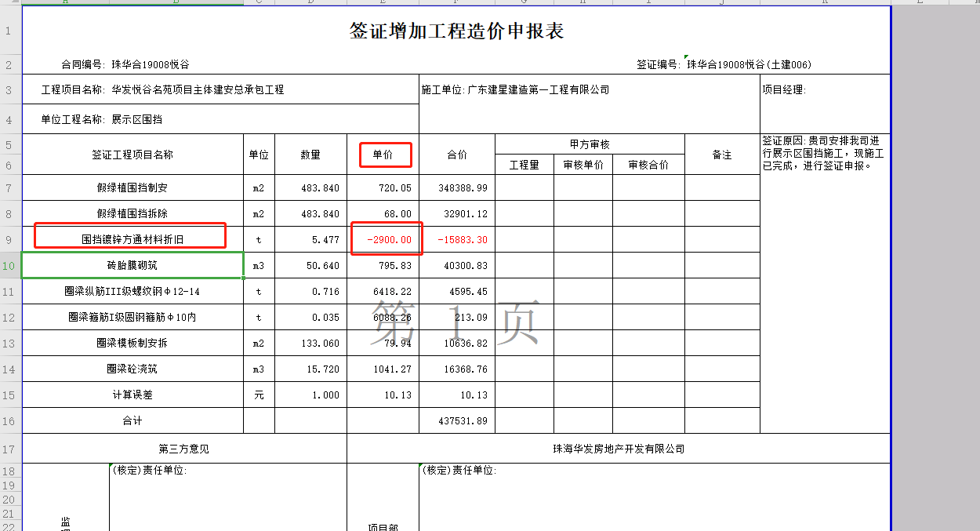Select the 圈梁砼浇筑 item cell
The width and height of the screenshot is (980, 531).
click(132, 369)
